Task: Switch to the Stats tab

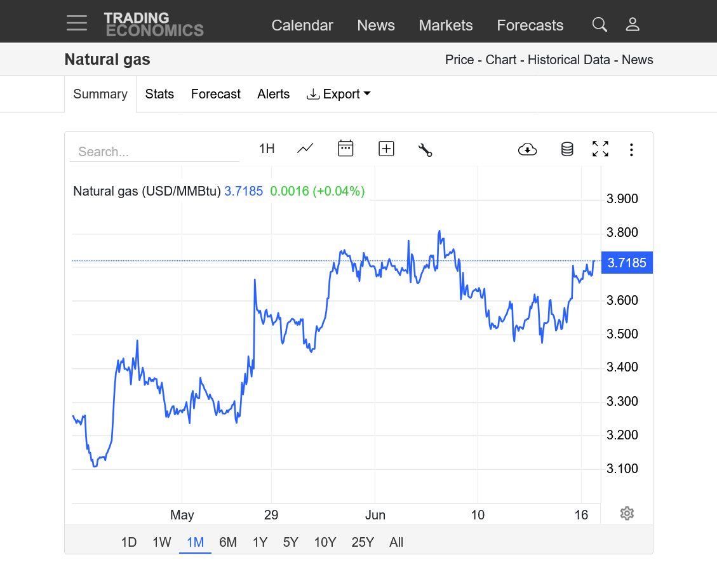Action: tap(159, 94)
